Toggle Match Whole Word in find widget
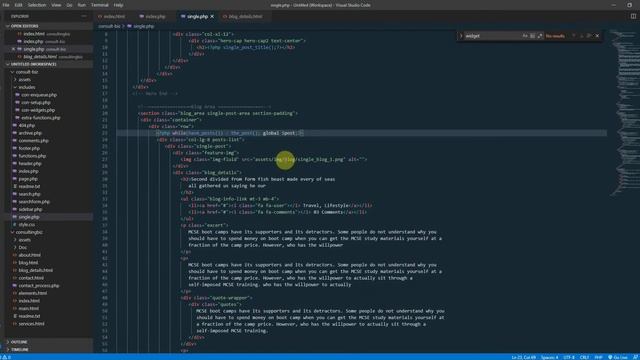640x360 pixels. pos(532,36)
